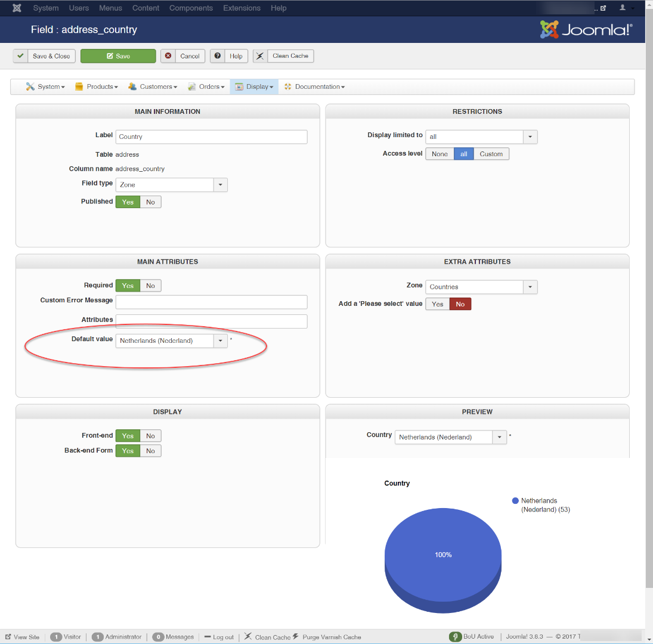Click the Visitor count badge
The height and width of the screenshot is (644, 653).
click(56, 637)
